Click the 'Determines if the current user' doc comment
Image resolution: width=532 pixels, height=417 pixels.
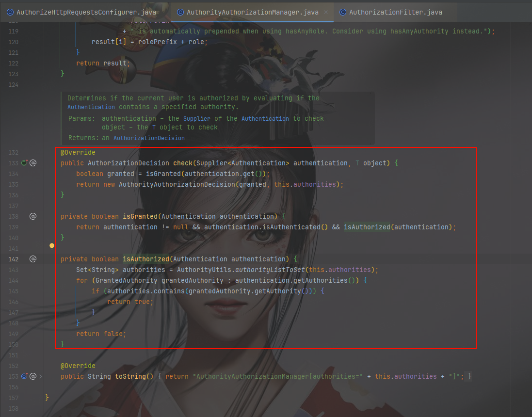[193, 102]
